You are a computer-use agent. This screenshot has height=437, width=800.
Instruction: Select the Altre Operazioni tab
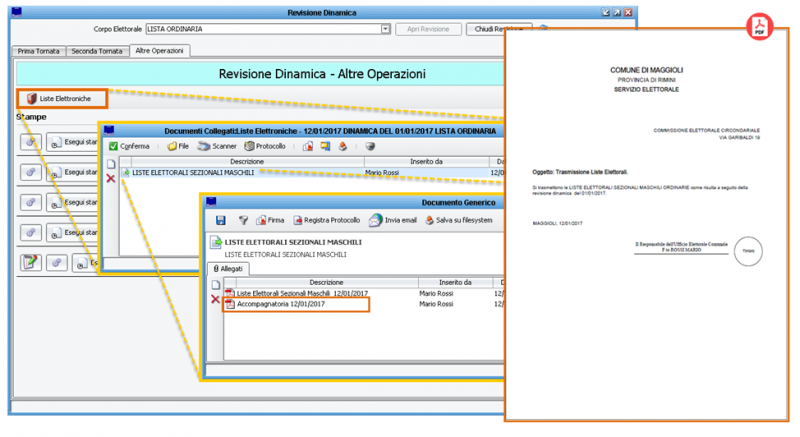pyautogui.click(x=158, y=50)
